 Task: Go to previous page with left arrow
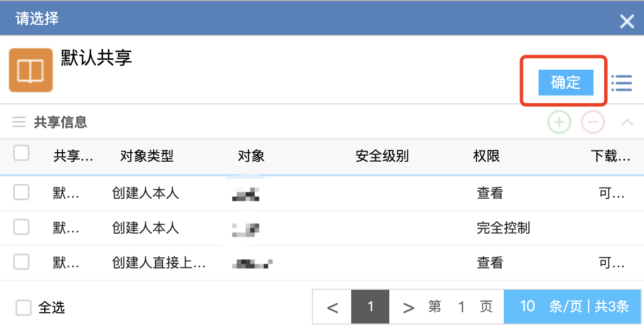pos(332,307)
